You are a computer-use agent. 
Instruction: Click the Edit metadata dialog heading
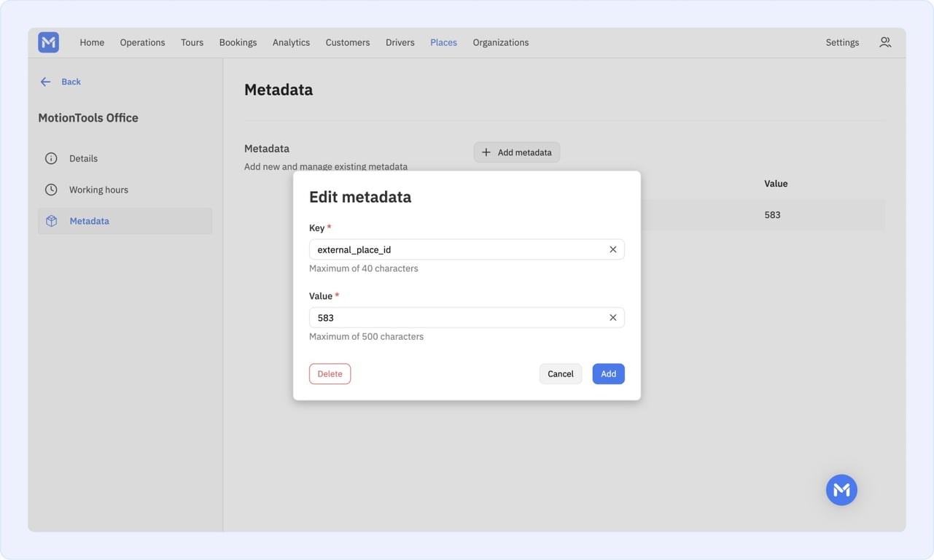coord(360,197)
